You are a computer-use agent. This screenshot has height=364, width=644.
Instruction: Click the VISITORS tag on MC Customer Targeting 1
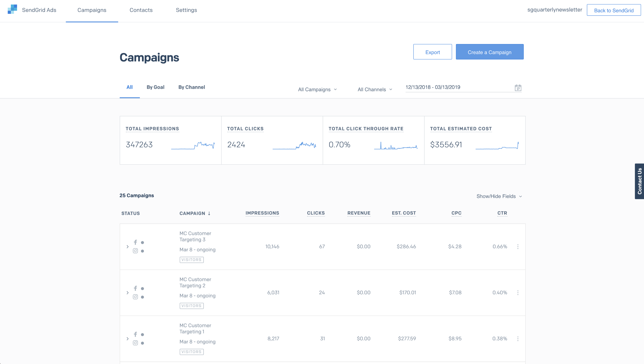[x=192, y=352]
